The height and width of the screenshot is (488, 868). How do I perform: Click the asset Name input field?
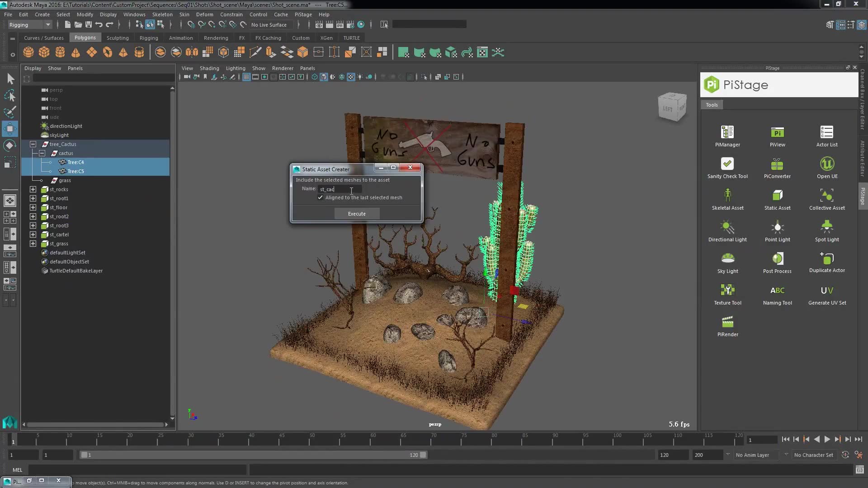coord(340,189)
